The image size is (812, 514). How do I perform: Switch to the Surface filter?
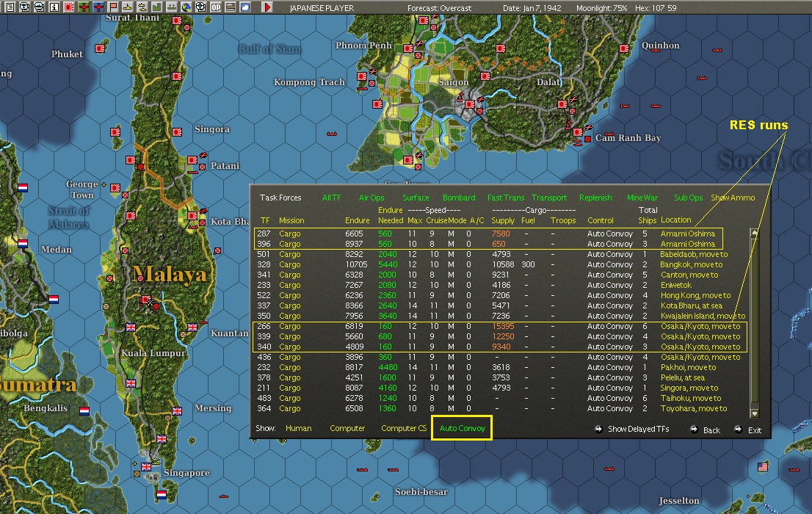pos(416,198)
